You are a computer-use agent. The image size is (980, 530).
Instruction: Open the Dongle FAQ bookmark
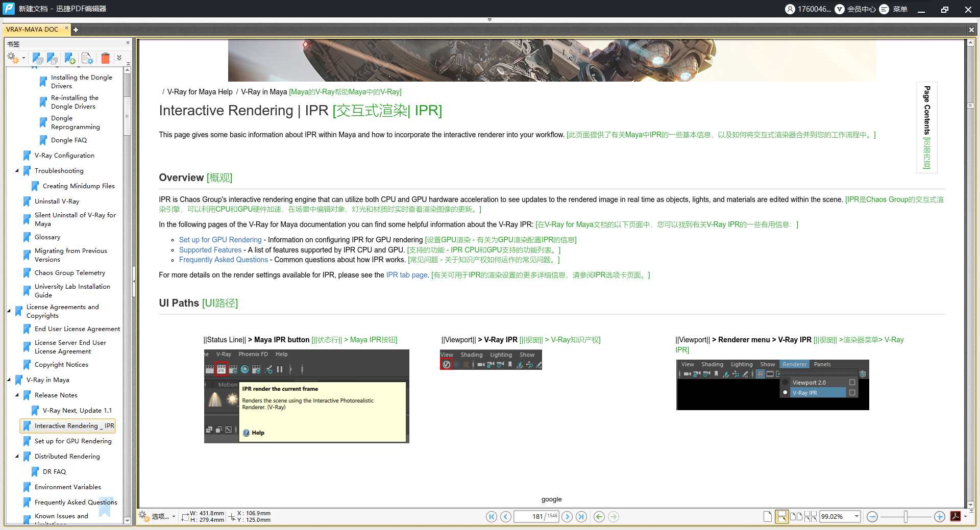68,140
